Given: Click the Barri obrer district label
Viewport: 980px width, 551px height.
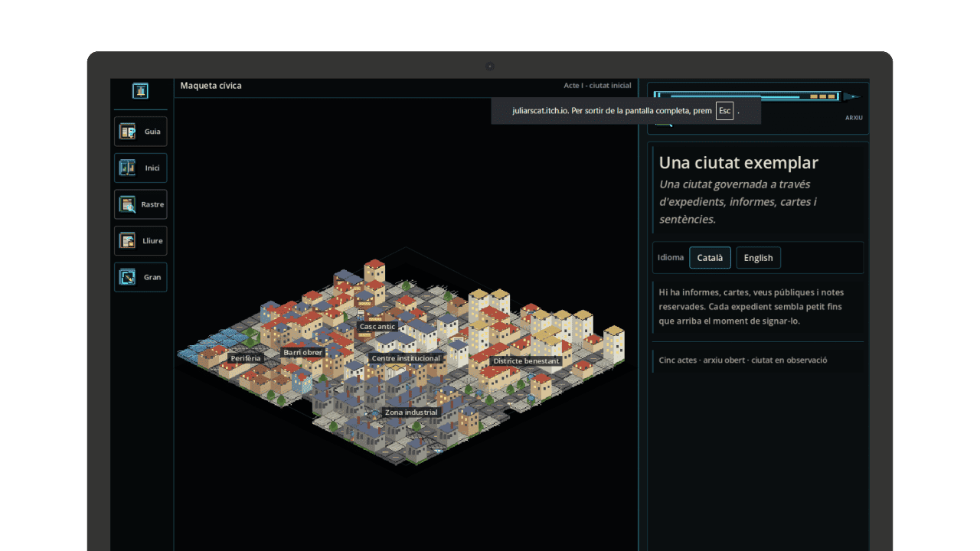Looking at the screenshot, I should pos(302,353).
